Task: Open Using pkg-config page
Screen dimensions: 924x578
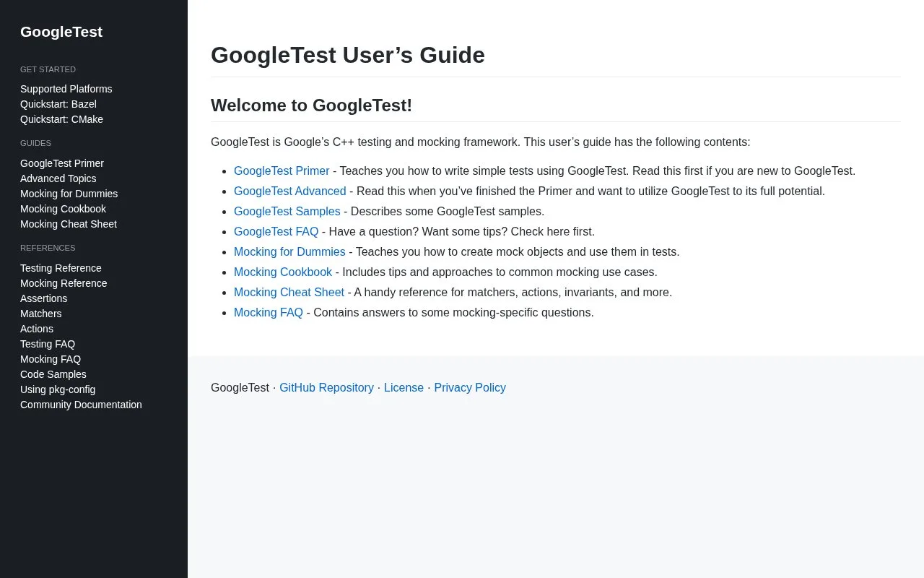Action: coord(58,389)
